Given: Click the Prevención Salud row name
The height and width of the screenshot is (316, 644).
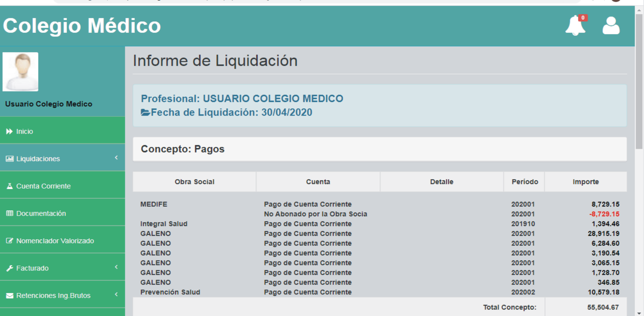Looking at the screenshot, I should [x=170, y=292].
